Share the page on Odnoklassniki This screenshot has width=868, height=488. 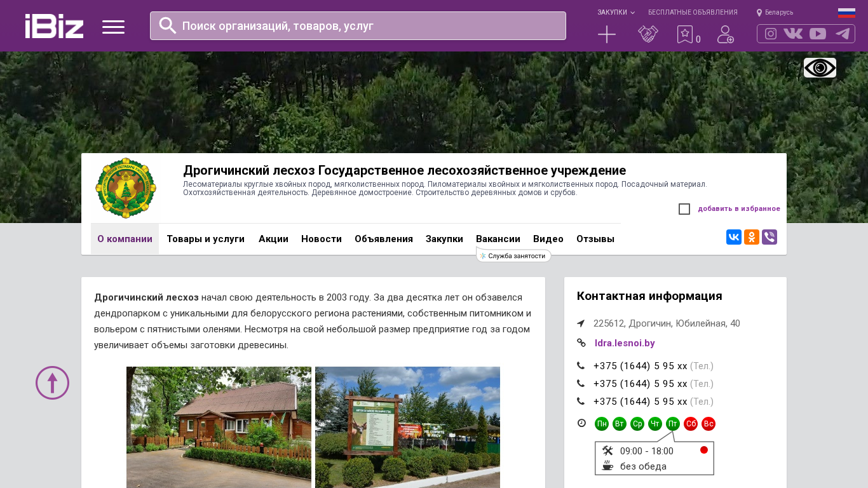752,237
